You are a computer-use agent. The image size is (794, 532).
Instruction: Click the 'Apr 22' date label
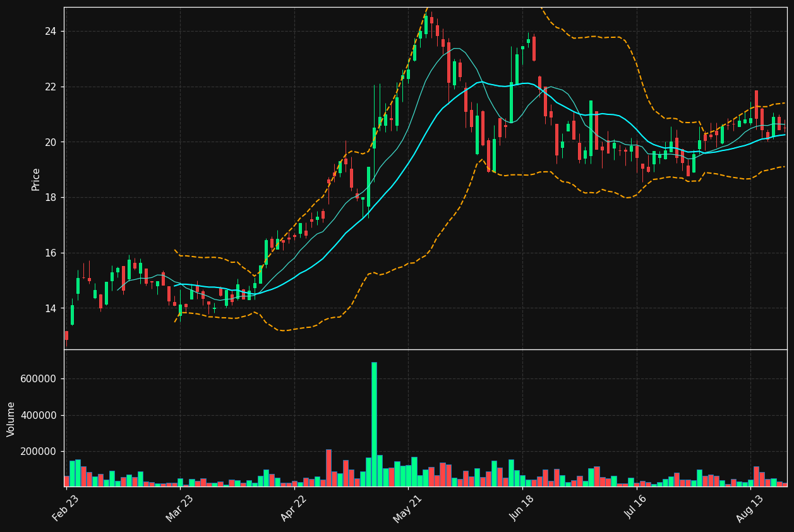tap(294, 507)
